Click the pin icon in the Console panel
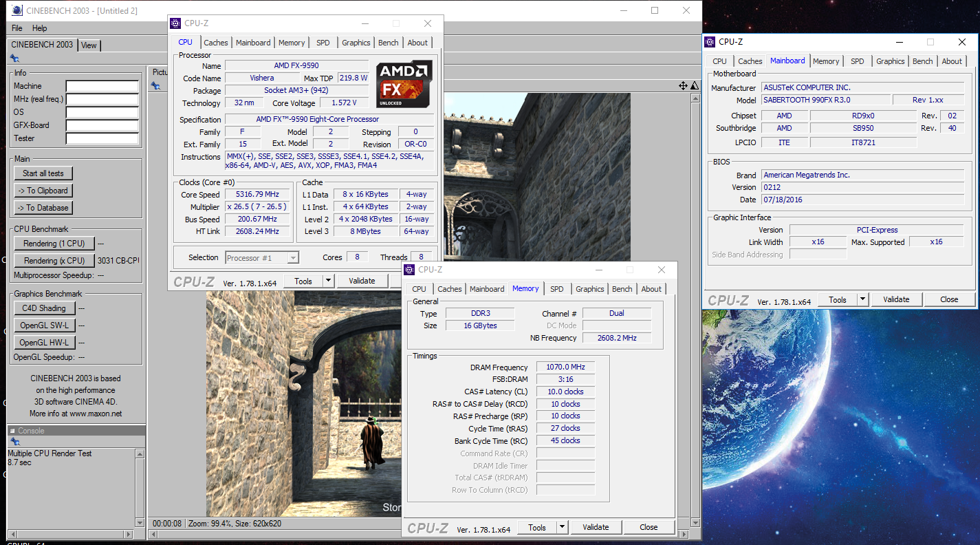The height and width of the screenshot is (545, 980). point(14,442)
